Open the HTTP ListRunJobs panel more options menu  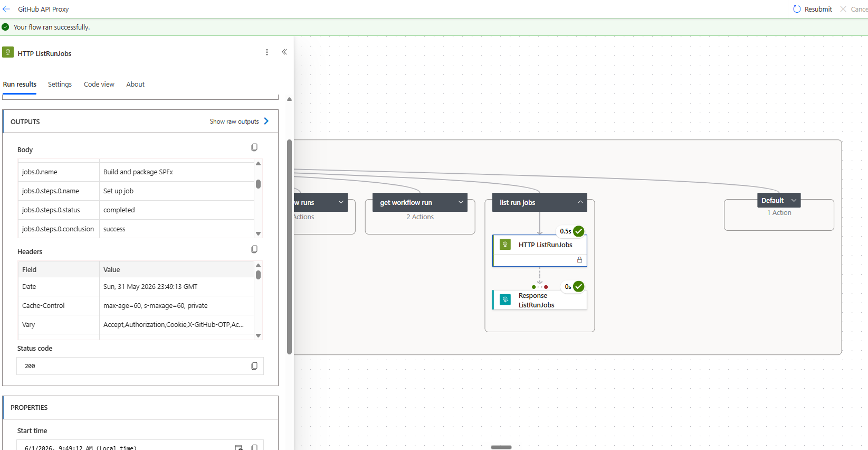click(x=267, y=52)
